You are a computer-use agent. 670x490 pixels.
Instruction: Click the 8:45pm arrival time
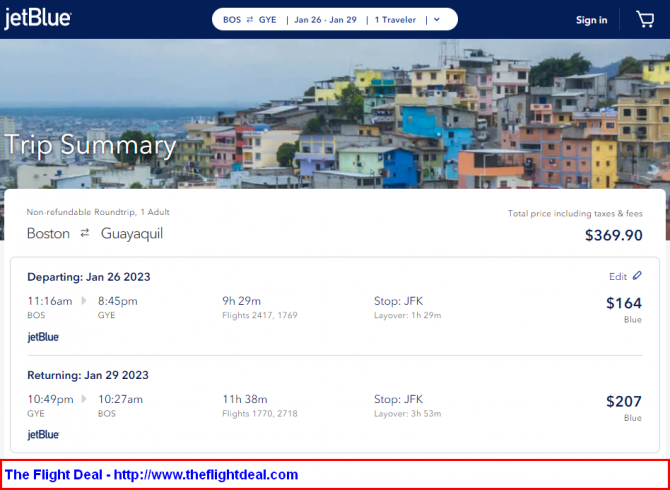click(x=118, y=301)
